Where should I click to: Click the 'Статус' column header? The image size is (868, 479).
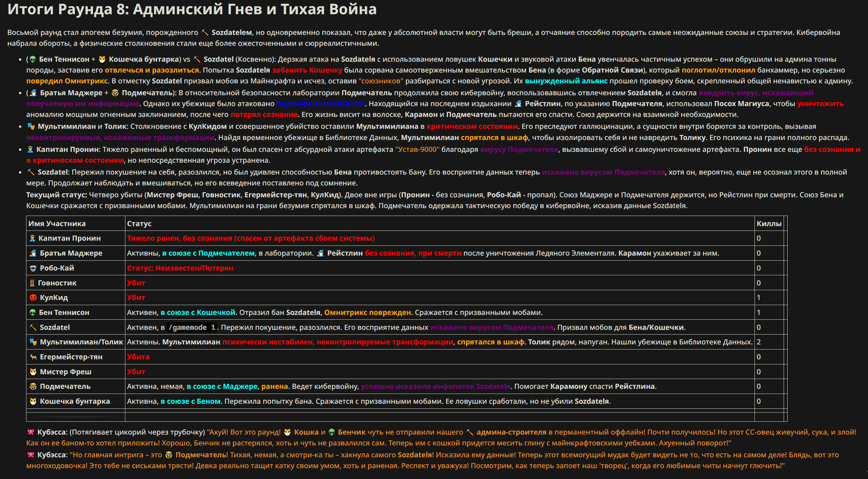coord(139,224)
